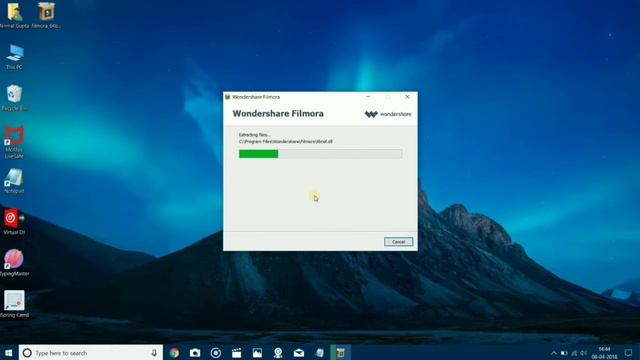The height and width of the screenshot is (360, 640).
Task: Open the webcam app taskbar icon
Action: point(278,353)
